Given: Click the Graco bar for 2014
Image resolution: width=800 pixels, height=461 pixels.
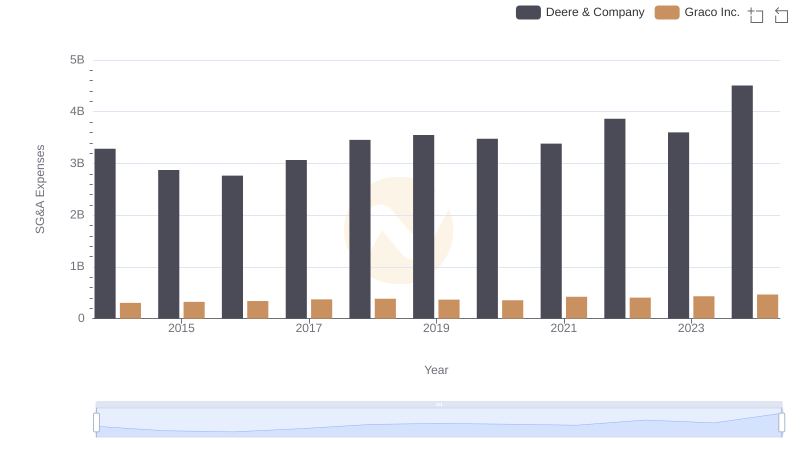Looking at the screenshot, I should point(131,311).
